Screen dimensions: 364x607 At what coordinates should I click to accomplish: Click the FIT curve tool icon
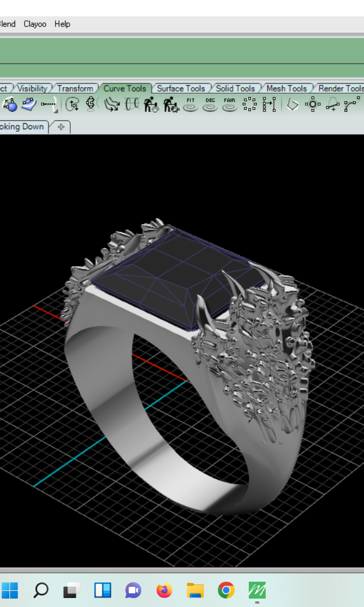[x=190, y=104]
